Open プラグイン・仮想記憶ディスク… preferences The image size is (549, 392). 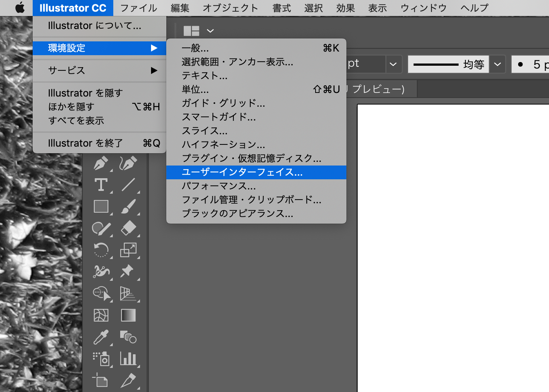point(256,158)
